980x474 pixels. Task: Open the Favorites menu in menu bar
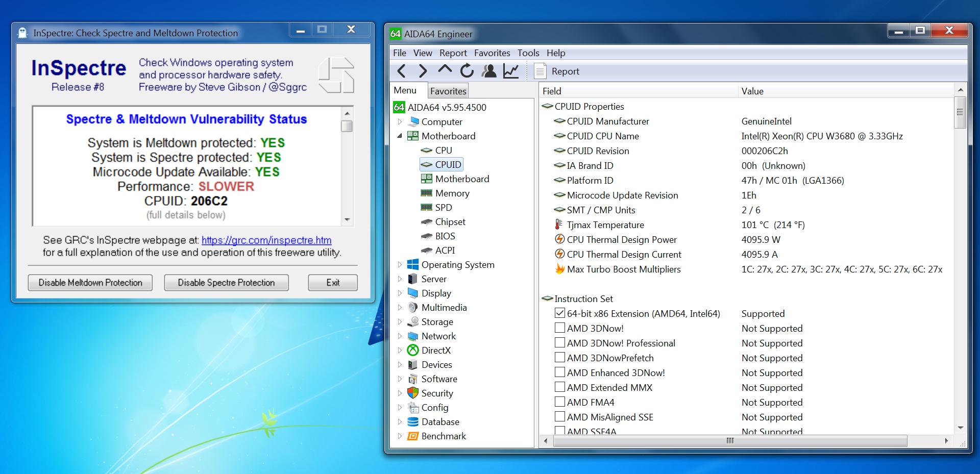(492, 53)
